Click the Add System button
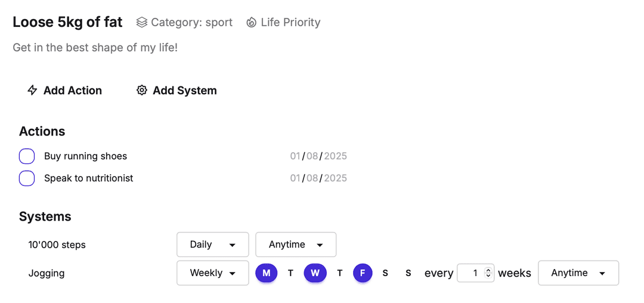 point(177,91)
